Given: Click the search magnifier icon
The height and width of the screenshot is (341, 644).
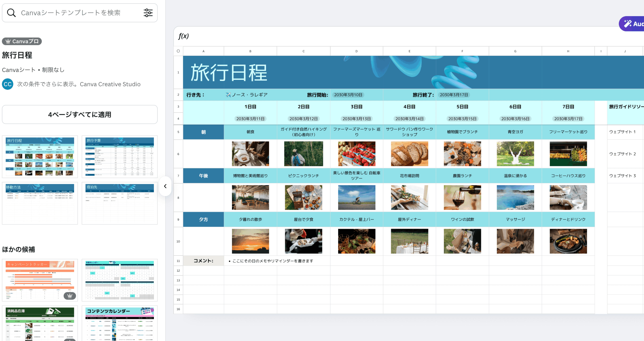Looking at the screenshot, I should [x=11, y=13].
